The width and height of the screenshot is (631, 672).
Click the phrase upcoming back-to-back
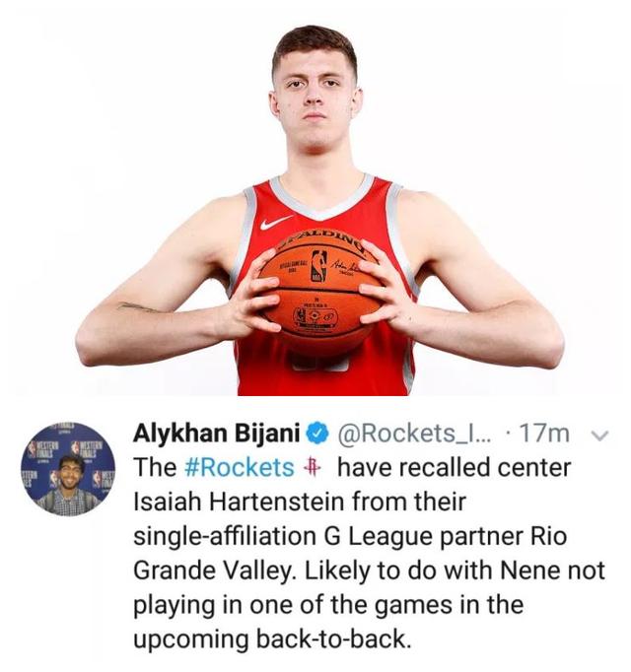pos(270,639)
